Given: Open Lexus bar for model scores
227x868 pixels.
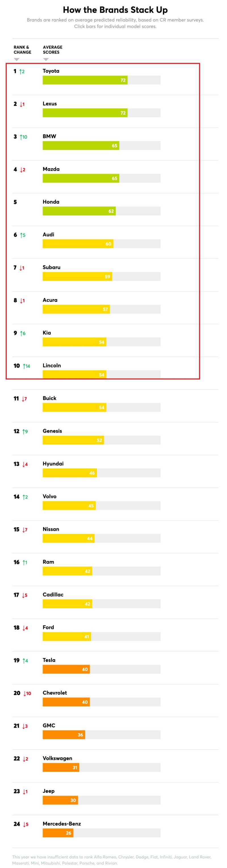Looking at the screenshot, I should (85, 113).
